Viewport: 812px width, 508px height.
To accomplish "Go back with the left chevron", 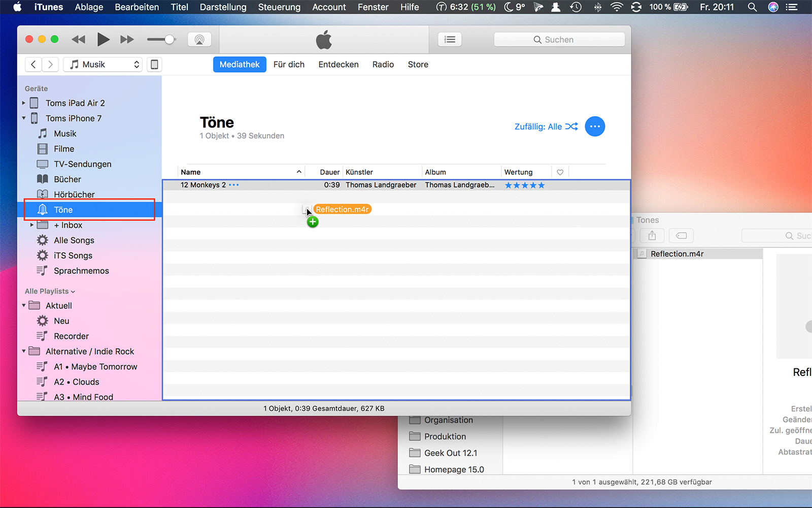I will (33, 65).
